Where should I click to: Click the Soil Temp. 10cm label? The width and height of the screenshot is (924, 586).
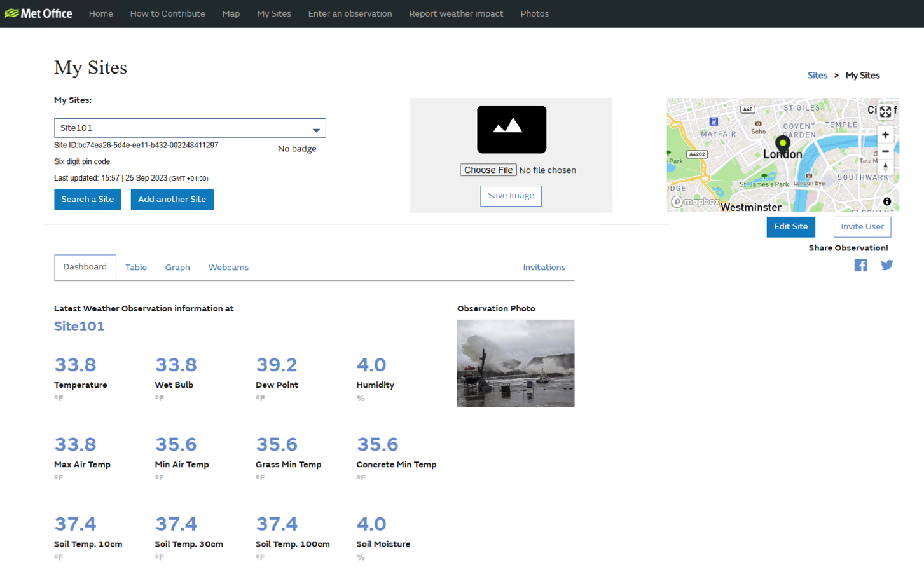point(88,544)
